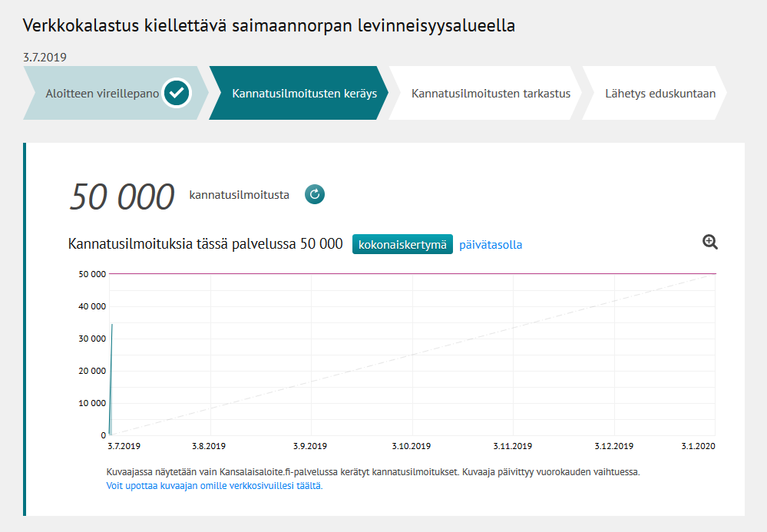Select the Lähetys eduskuntaan stage
The image size is (767, 532).
pos(660,93)
